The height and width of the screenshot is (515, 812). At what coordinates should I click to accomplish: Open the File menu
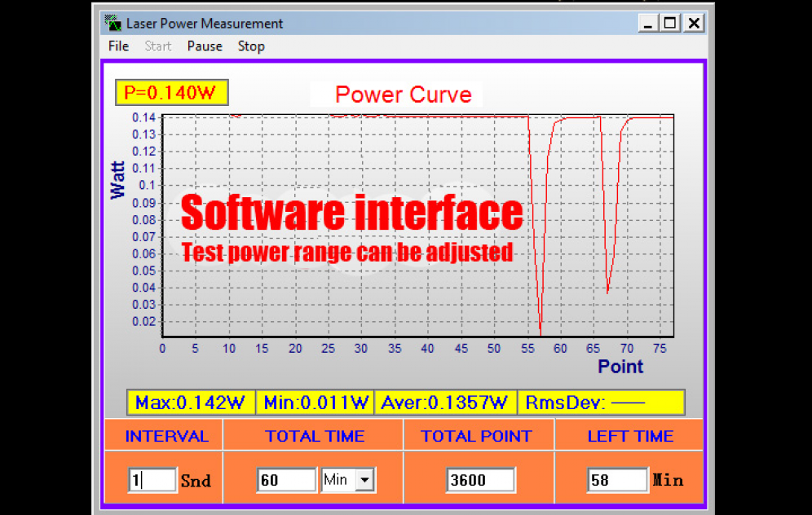[118, 46]
